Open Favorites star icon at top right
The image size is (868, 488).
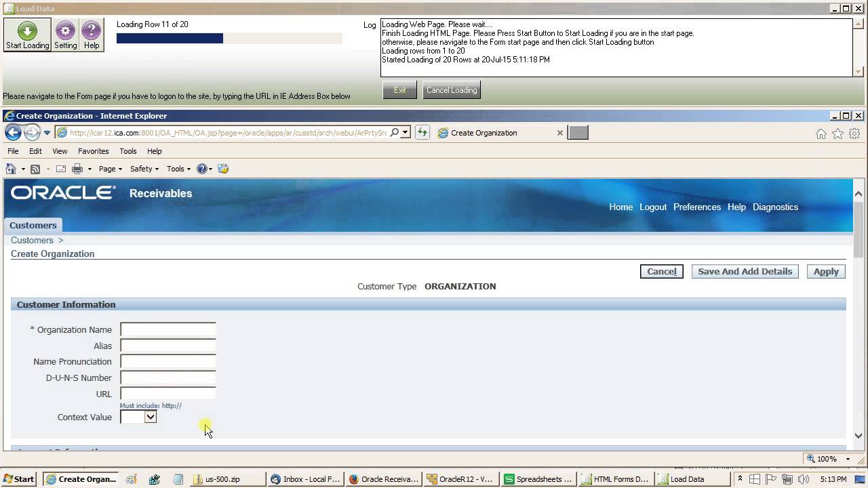tap(838, 134)
